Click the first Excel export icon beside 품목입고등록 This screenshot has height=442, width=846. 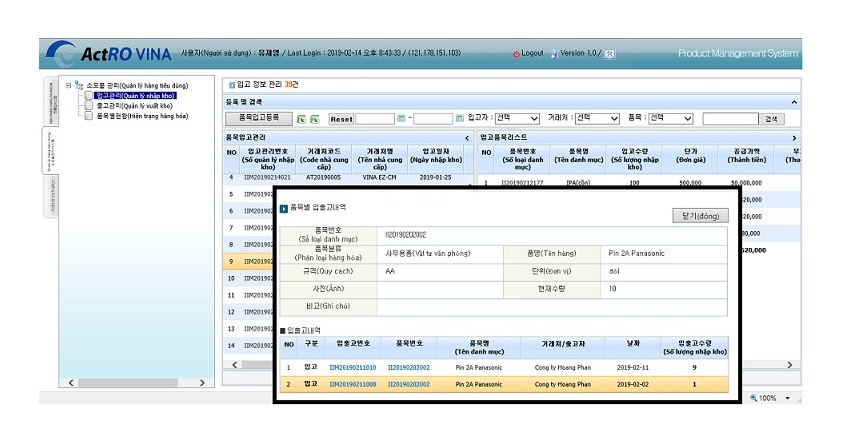pyautogui.click(x=302, y=119)
